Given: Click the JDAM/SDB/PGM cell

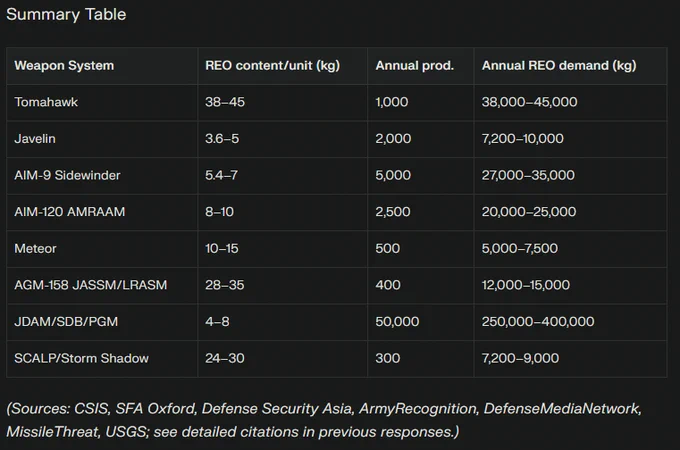Looking at the screenshot, I should pyautogui.click(x=66, y=322).
